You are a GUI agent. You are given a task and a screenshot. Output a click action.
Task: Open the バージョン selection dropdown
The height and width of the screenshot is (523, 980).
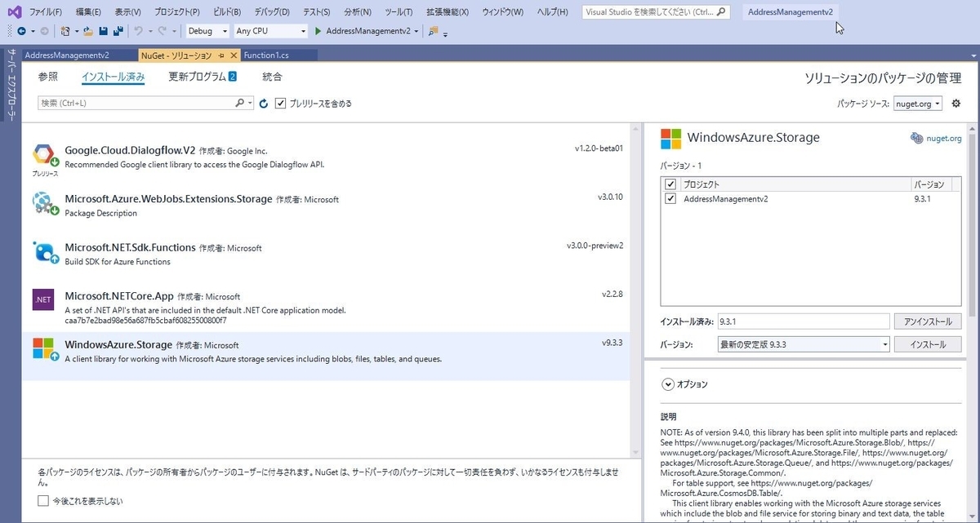884,343
